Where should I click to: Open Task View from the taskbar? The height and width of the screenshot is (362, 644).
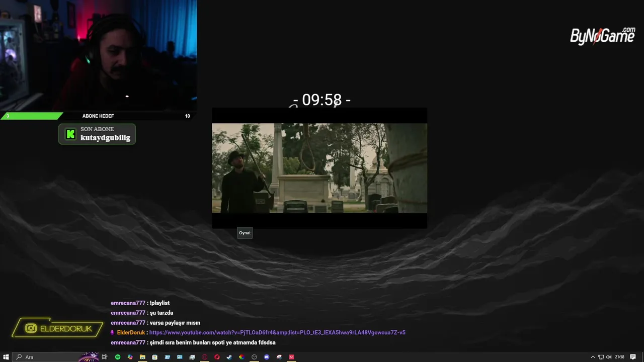click(105, 357)
